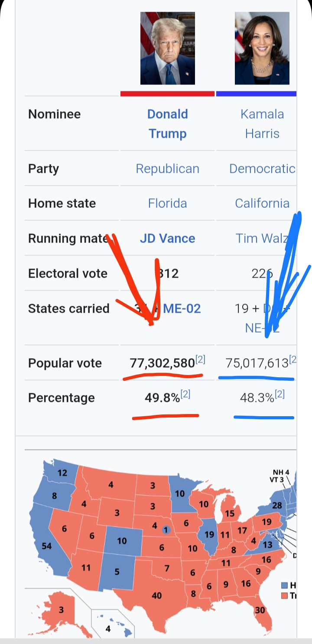
Task: Open the California home state link
Action: click(x=262, y=203)
